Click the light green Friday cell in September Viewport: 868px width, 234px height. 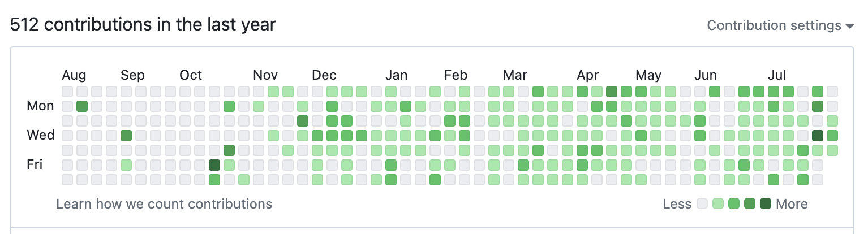[x=126, y=164]
